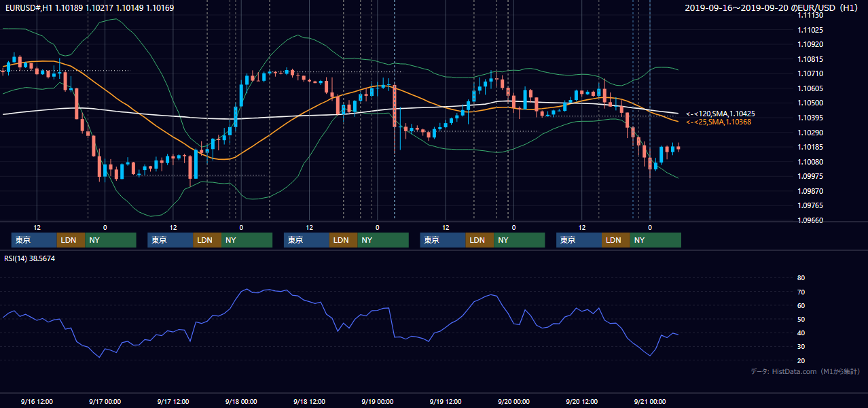Select the RSI(14) 38.5674 indicator label
Screen dimensions: 868x408
tap(30, 258)
